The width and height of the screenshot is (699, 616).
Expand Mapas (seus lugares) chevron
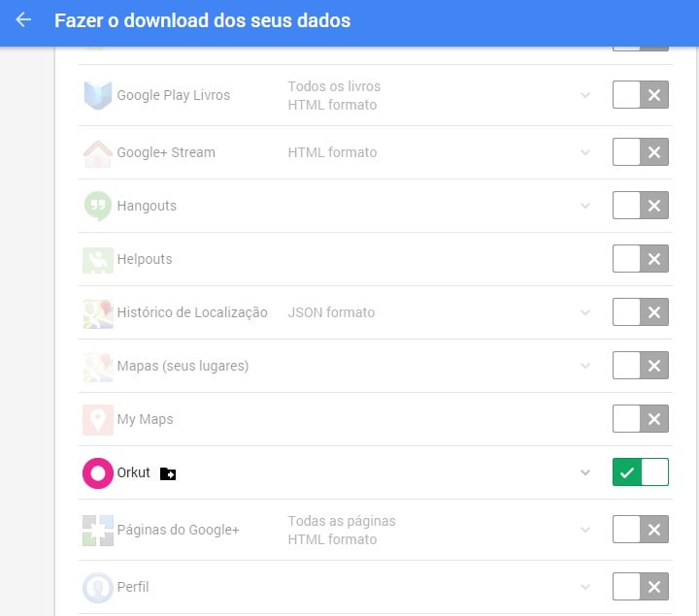[585, 366]
